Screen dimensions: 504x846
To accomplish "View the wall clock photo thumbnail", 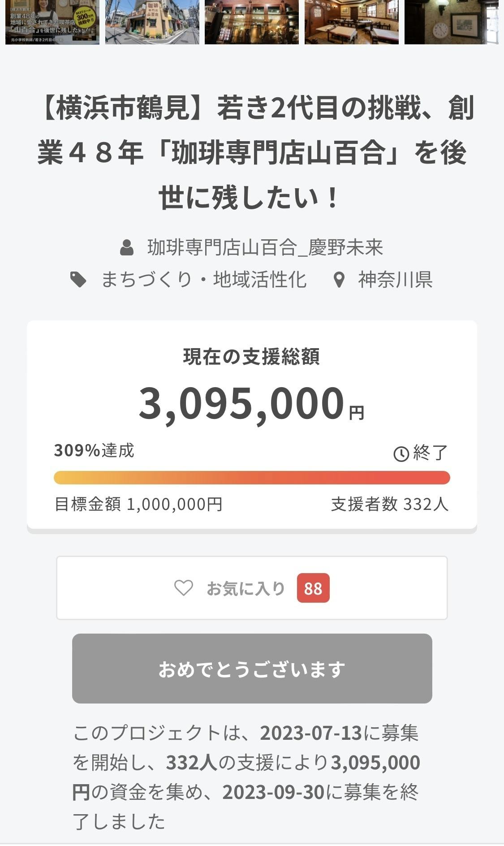I will click(x=452, y=22).
